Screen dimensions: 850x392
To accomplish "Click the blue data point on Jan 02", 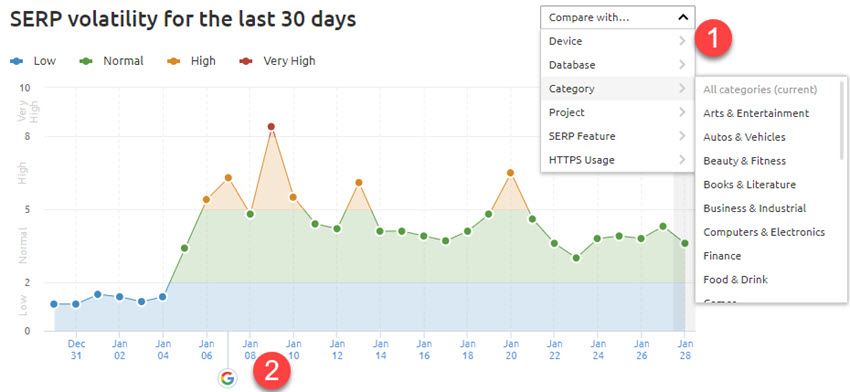I will (119, 297).
